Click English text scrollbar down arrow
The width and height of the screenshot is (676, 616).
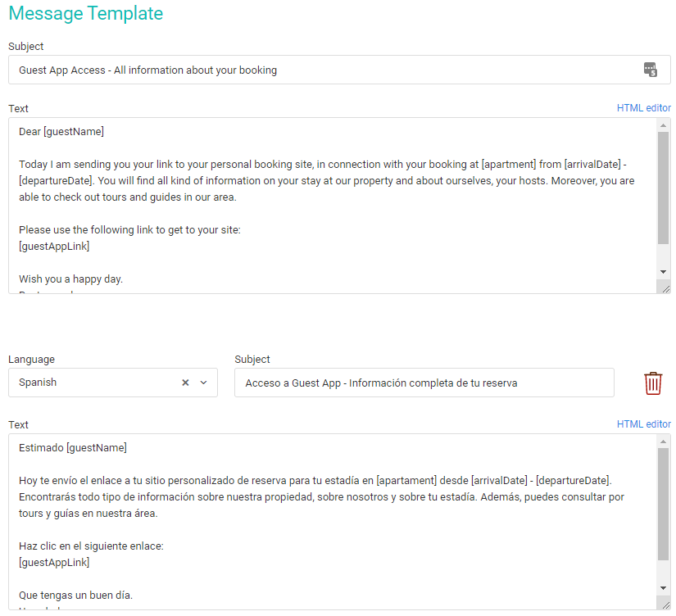pyautogui.click(x=663, y=272)
